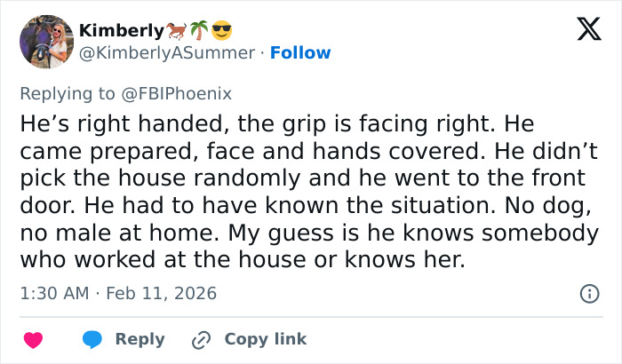
Task: Open Kimberly's profile avatar photo
Action: pos(45,41)
